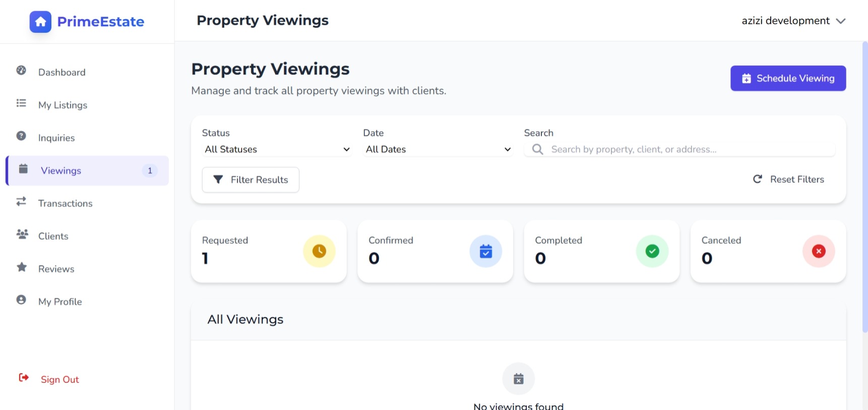Navigate to Transactions page
Viewport: 868px width, 410px height.
point(65,203)
